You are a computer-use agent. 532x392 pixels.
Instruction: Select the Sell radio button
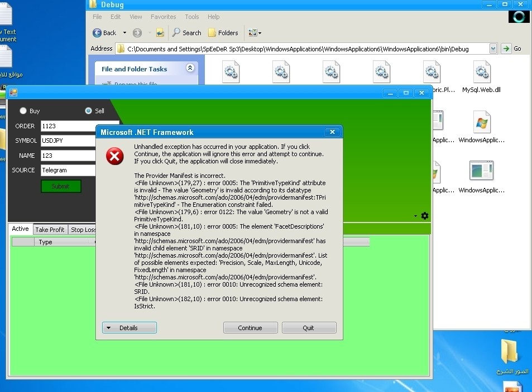[88, 111]
